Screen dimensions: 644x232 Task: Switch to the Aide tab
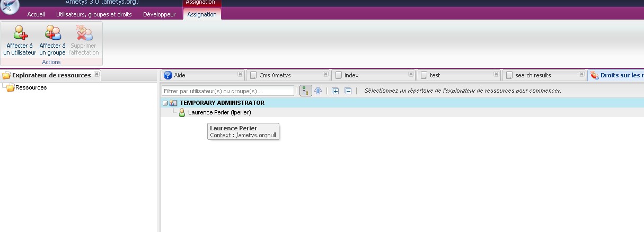(180, 75)
